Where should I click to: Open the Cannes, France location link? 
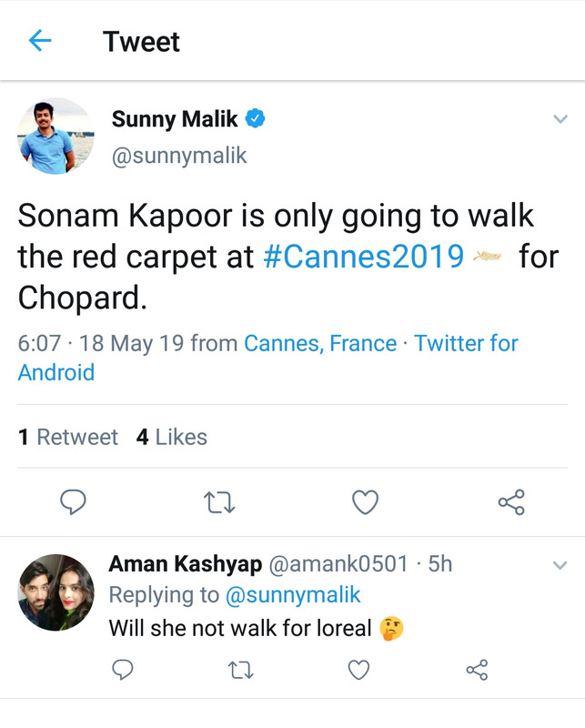320,343
